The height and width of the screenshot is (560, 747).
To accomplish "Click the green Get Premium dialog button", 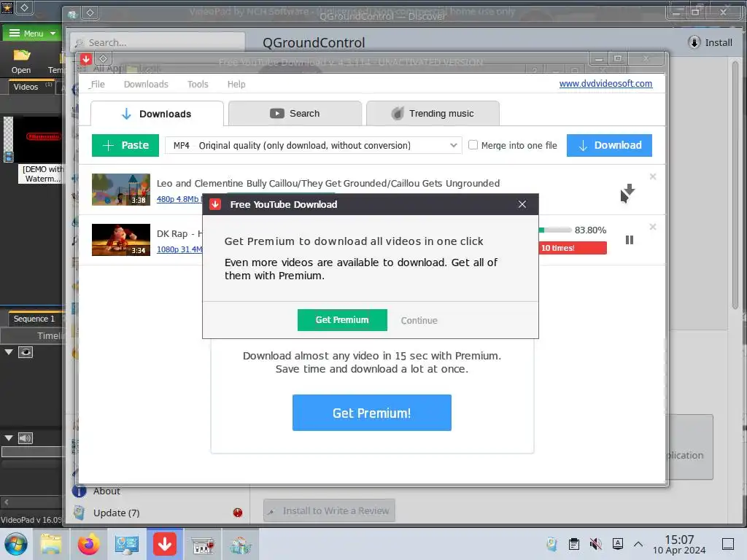I will click(342, 320).
